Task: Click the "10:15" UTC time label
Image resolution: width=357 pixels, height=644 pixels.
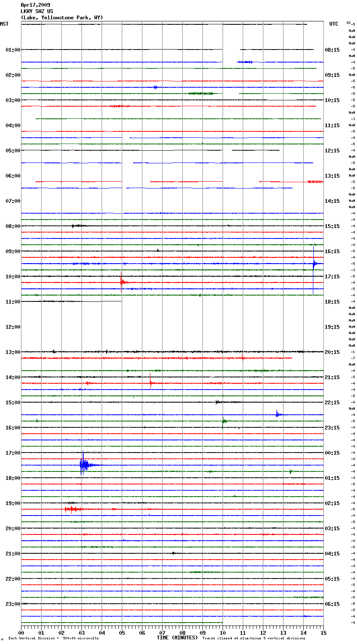Action: (x=332, y=100)
